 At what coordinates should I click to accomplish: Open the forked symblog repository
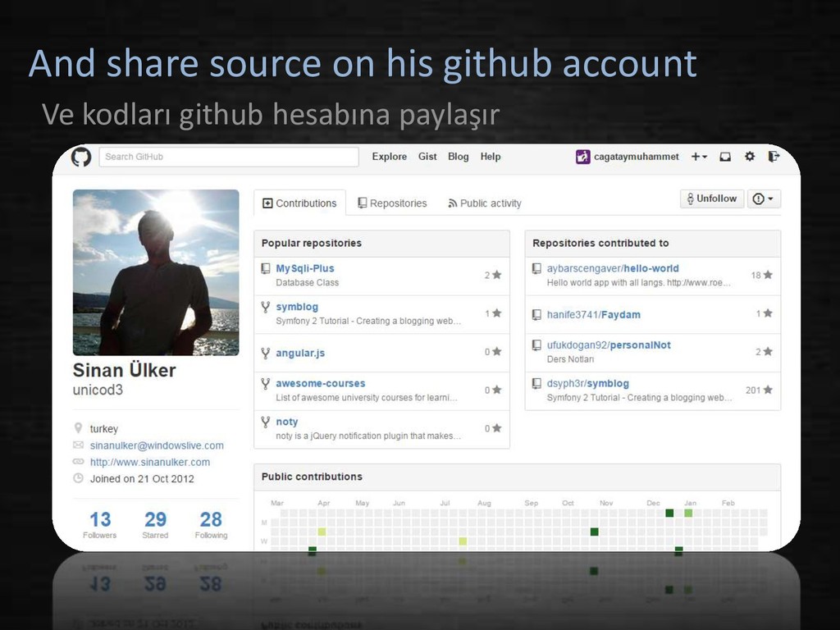click(x=297, y=307)
